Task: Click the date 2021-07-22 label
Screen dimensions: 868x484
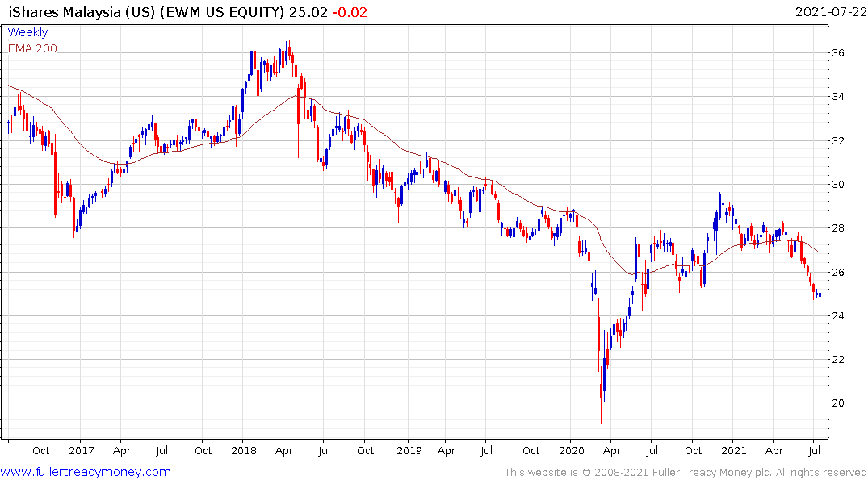Action: (831, 11)
